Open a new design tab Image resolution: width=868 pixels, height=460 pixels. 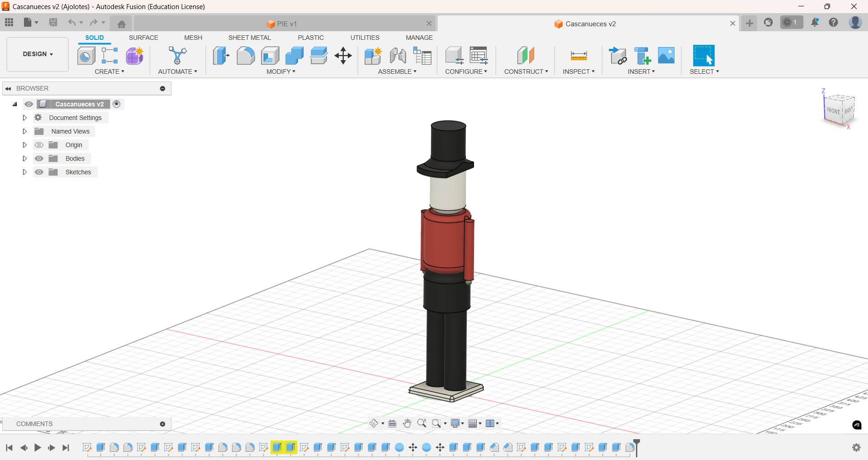tap(749, 23)
